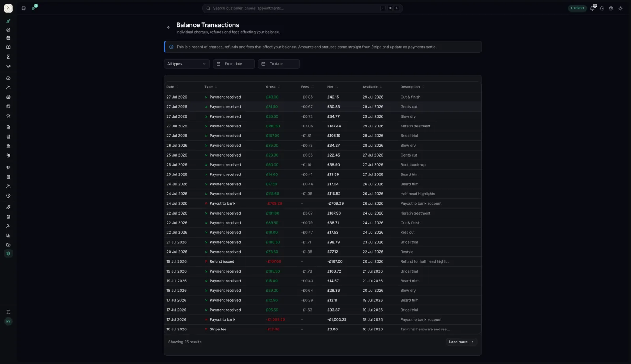Toggle the sidebar panel icon
This screenshot has width=631, height=364.
click(23, 8)
